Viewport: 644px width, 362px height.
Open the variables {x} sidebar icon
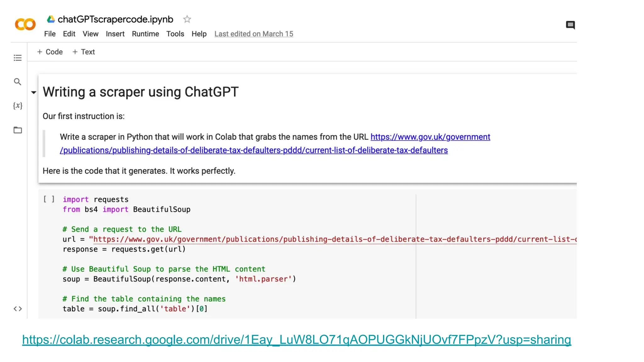point(18,106)
